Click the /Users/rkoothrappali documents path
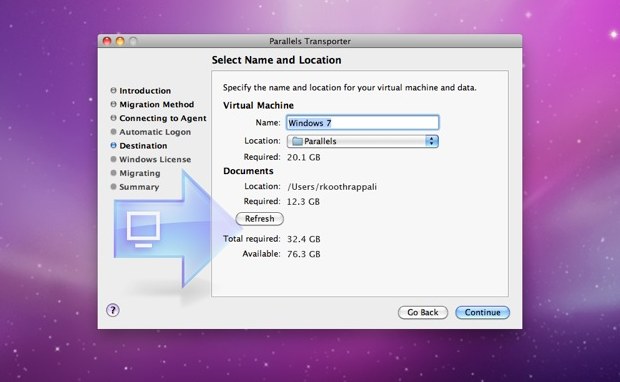 [x=332, y=187]
